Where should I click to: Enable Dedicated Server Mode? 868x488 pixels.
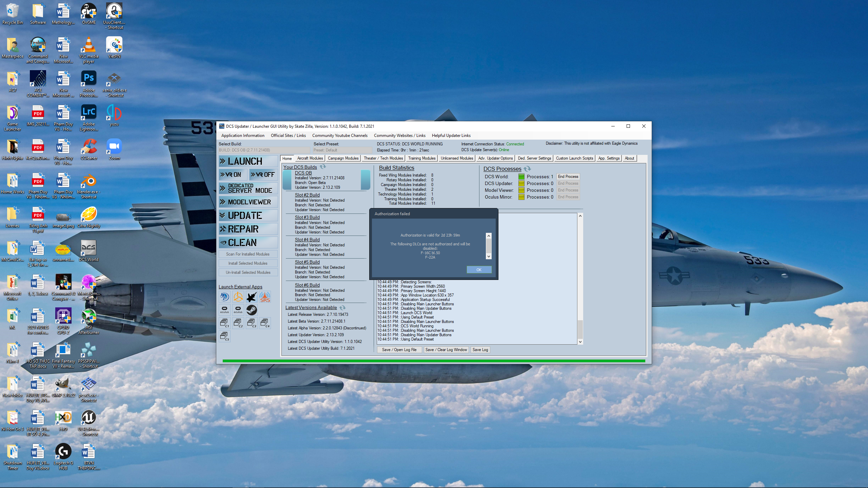[248, 188]
